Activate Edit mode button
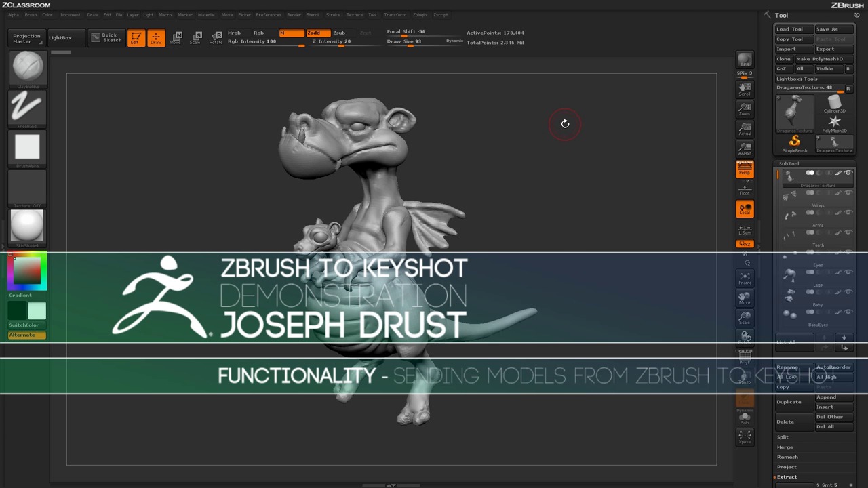The image size is (868, 488). (136, 38)
